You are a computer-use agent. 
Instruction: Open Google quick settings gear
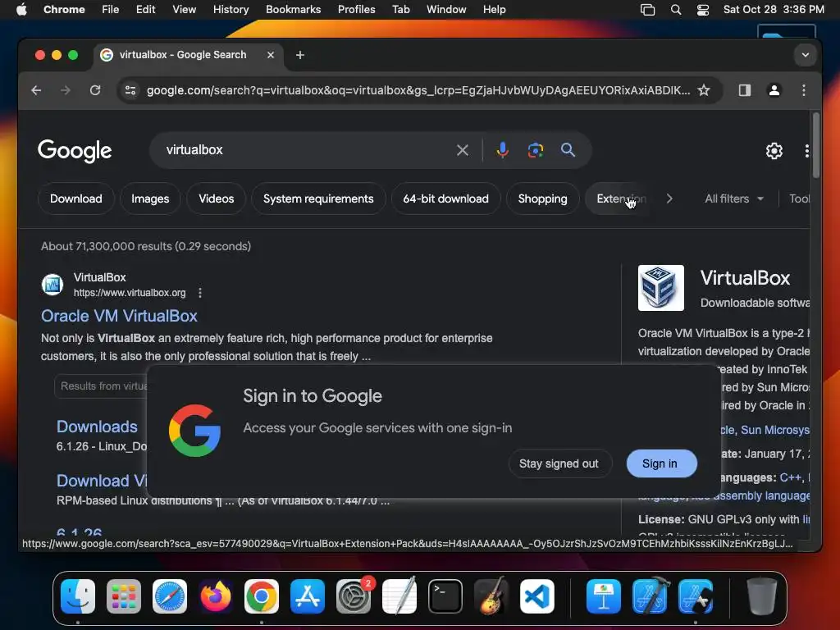coord(774,151)
